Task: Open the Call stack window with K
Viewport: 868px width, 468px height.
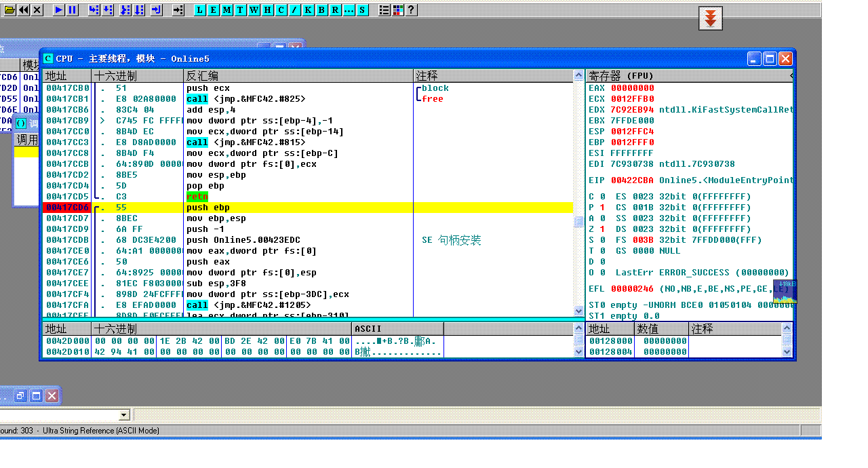Action: coord(308,10)
